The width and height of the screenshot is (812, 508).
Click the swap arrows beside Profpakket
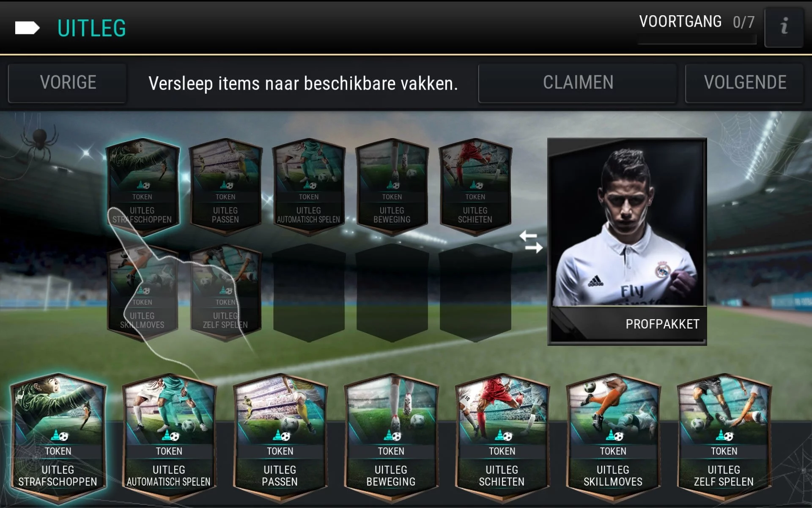pos(531,242)
